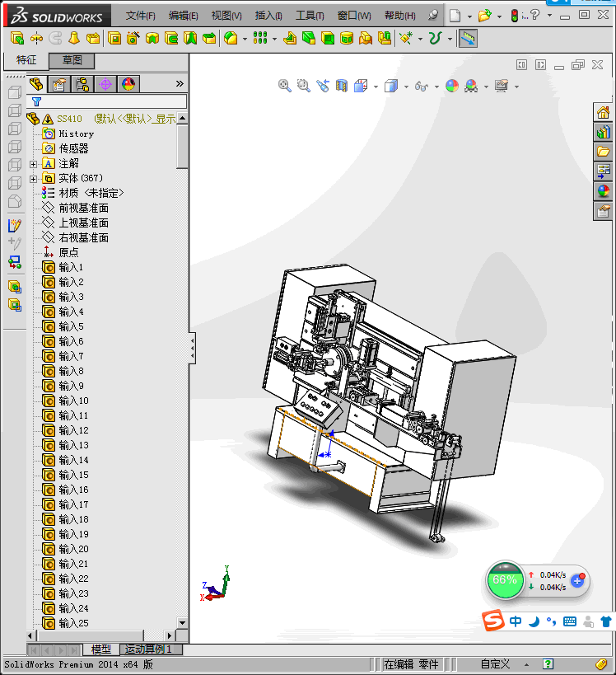Open the FeatureManager design tree tab
This screenshot has width=616, height=675.
[x=36, y=84]
